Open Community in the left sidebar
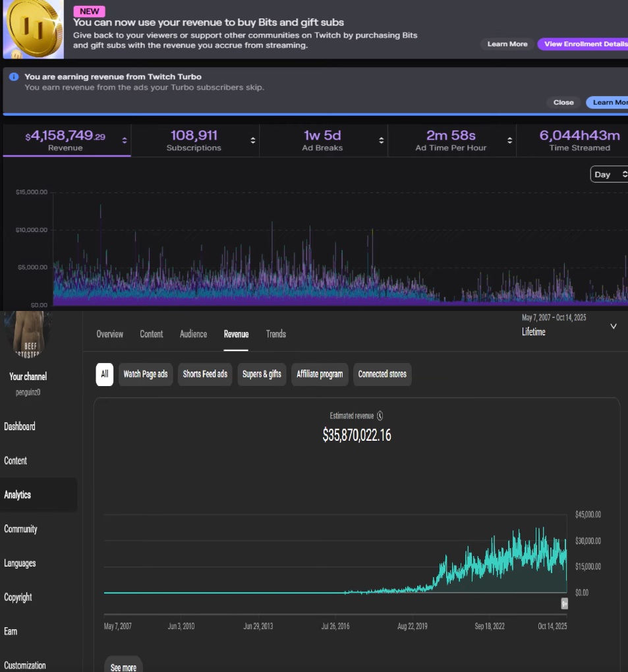The height and width of the screenshot is (672, 628). 20,529
